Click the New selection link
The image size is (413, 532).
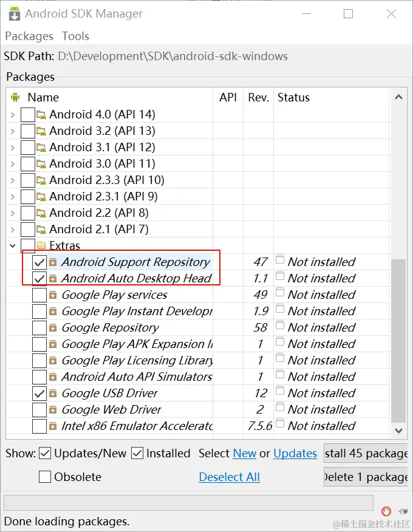(x=244, y=453)
